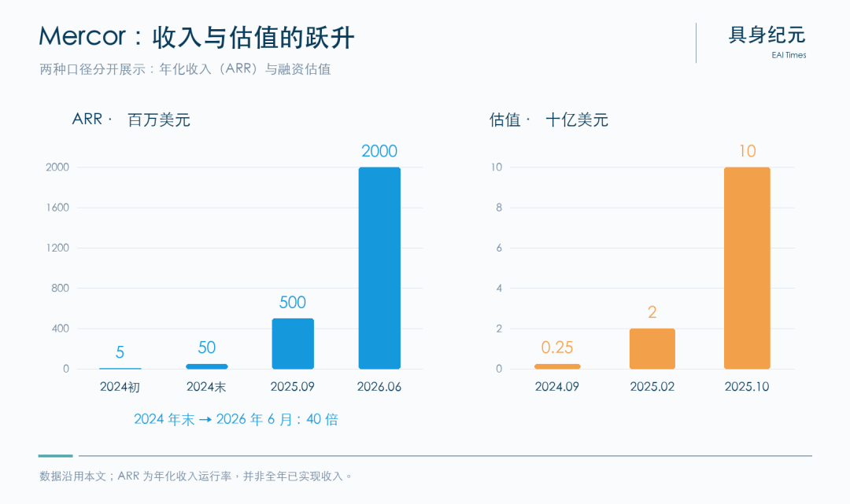Select the blue 2025.09 ARR bar
The image size is (850, 504).
[x=293, y=344]
